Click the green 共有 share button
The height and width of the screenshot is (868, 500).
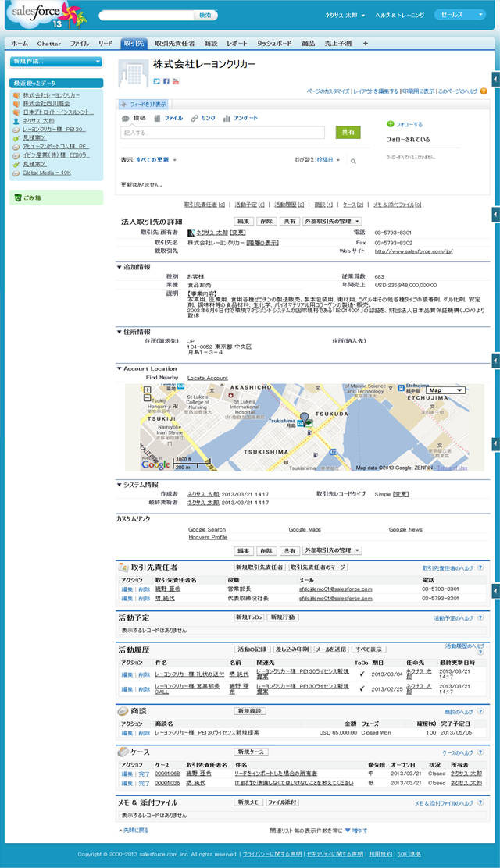(348, 132)
